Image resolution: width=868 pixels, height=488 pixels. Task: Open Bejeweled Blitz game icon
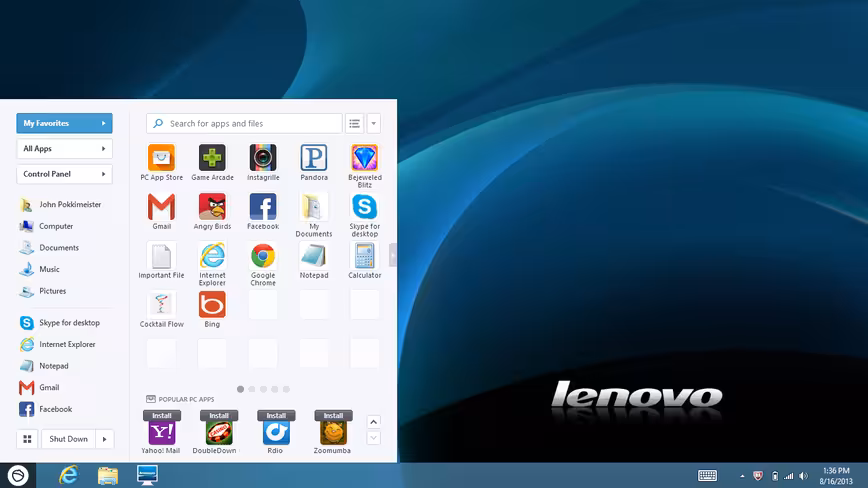(x=365, y=158)
